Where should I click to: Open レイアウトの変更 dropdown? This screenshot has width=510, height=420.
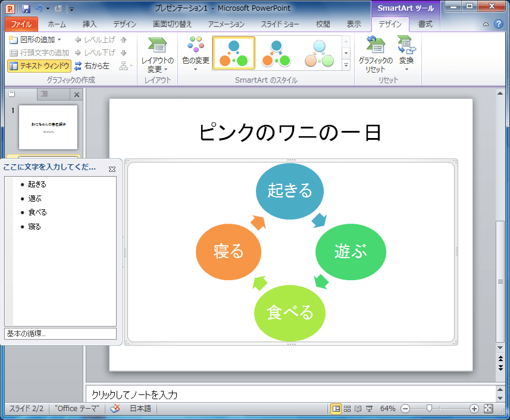point(158,55)
